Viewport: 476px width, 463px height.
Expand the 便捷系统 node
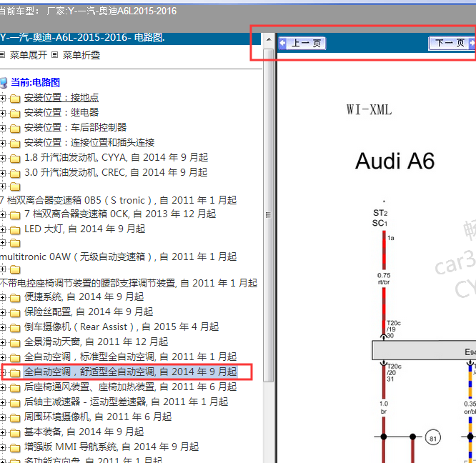(3, 297)
